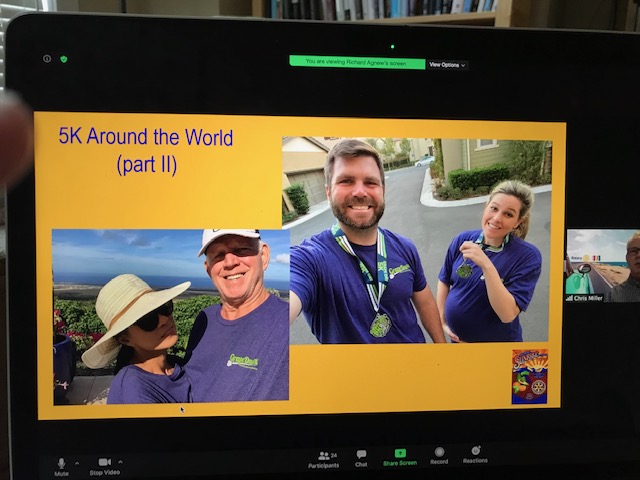
Task: Click the green Share Screen button
Action: [x=400, y=456]
